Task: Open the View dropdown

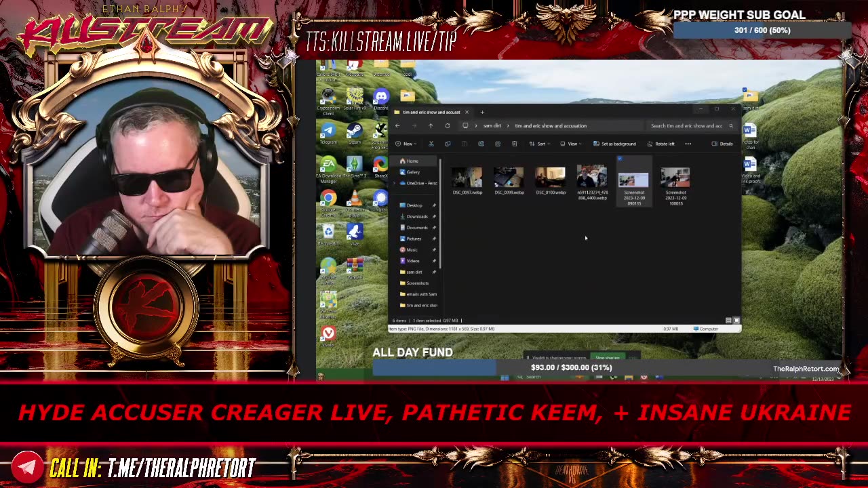Action: (572, 144)
